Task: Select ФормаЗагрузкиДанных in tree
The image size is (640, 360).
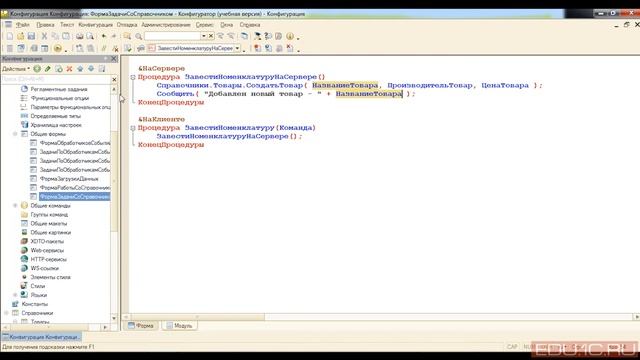Action: (x=69, y=178)
